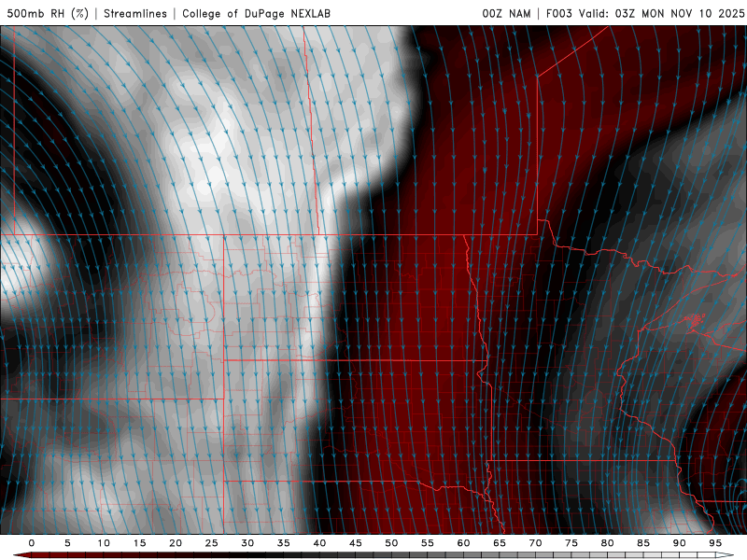This screenshot has height=560, width=747.
Task: Click the color bar label "70"
Action: (535, 543)
